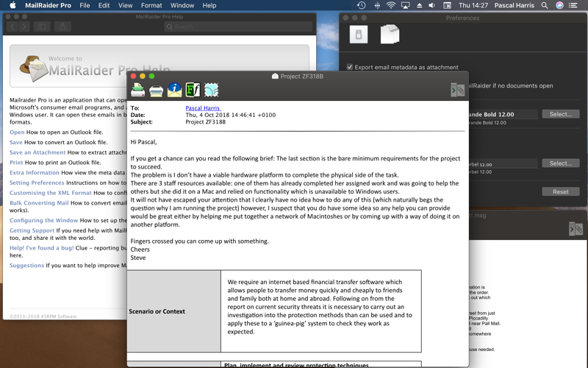This screenshot has height=368, width=588.
Task: Open the MailRaider Pro application menu
Action: 48,5
